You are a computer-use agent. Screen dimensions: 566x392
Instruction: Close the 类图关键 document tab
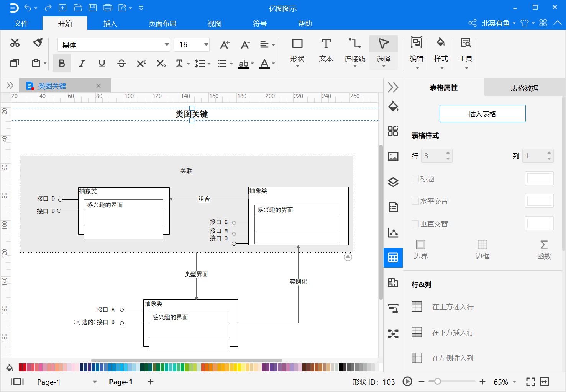[98, 86]
